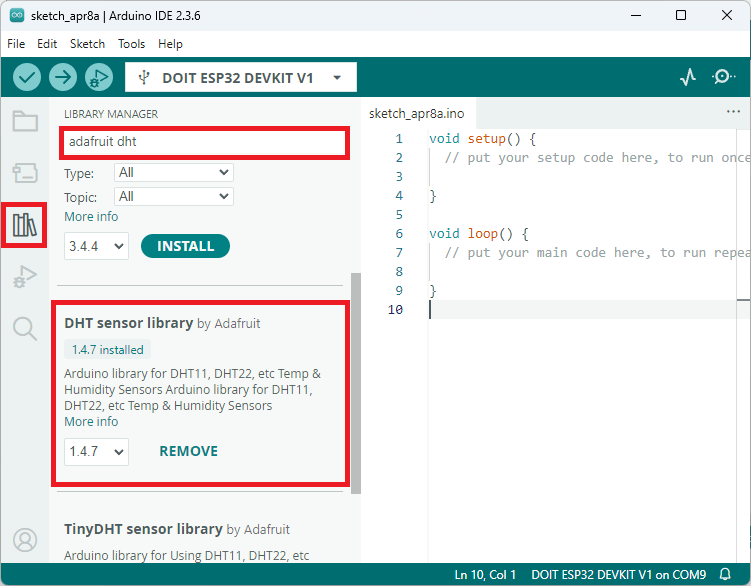The width and height of the screenshot is (751, 586).
Task: Open More info link above INSTALL button
Action: click(x=91, y=217)
